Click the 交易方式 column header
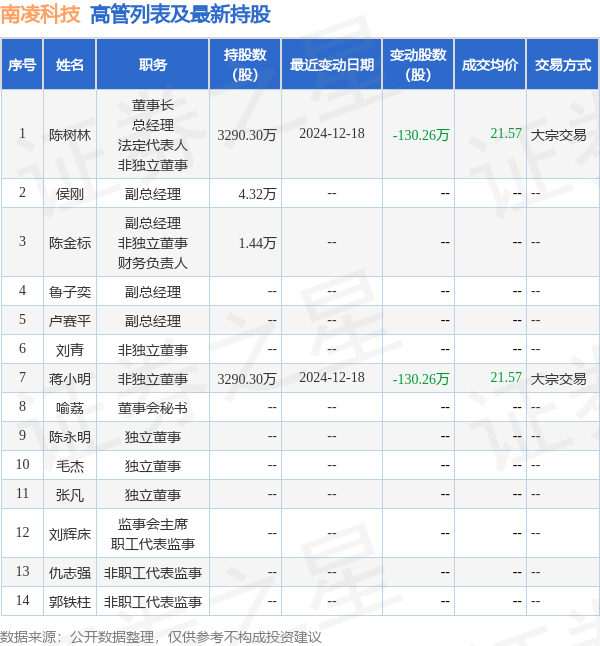This screenshot has width=600, height=646. point(563,65)
